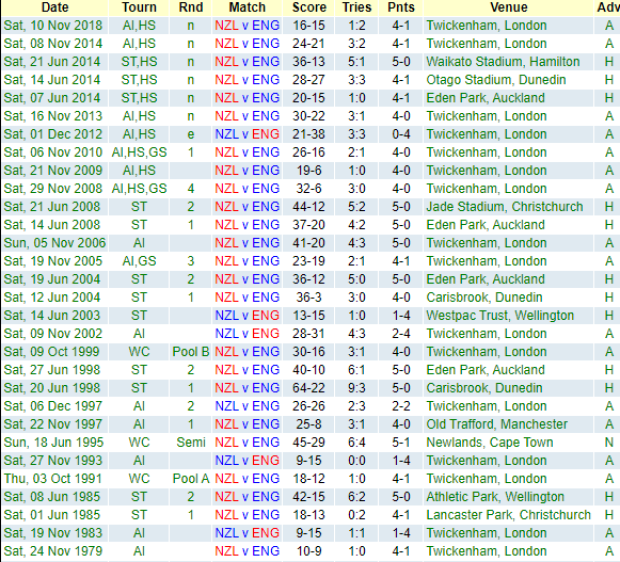The height and width of the screenshot is (562, 620).
Task: Click the Venue column header
Action: pos(508,7)
